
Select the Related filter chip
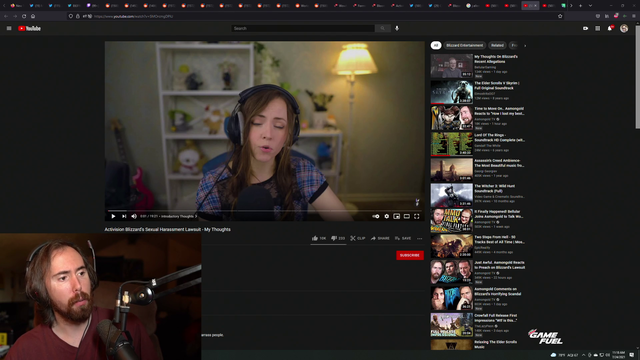point(497,45)
